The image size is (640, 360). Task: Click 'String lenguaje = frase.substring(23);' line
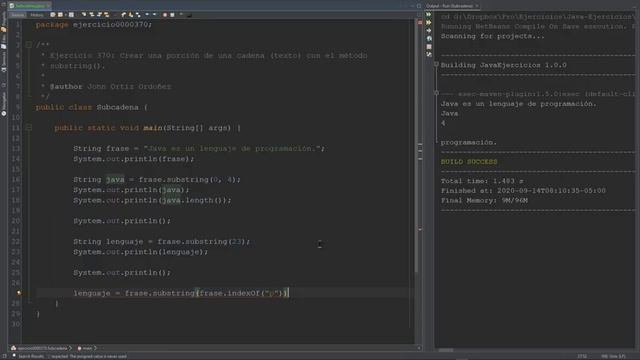[162, 242]
